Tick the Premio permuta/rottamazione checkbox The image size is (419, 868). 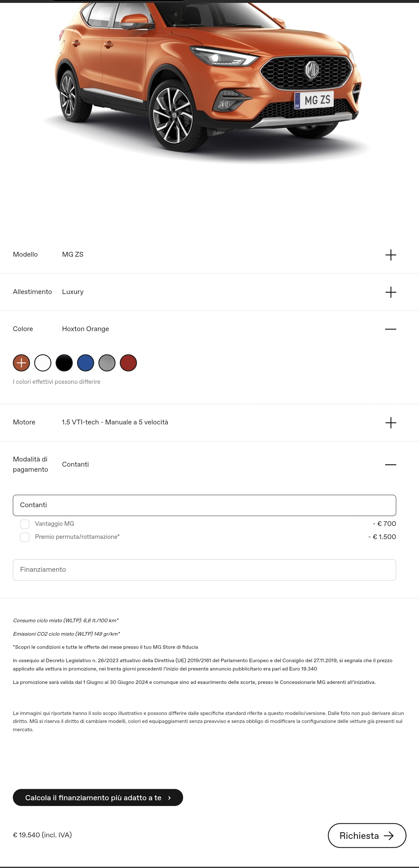(25, 537)
